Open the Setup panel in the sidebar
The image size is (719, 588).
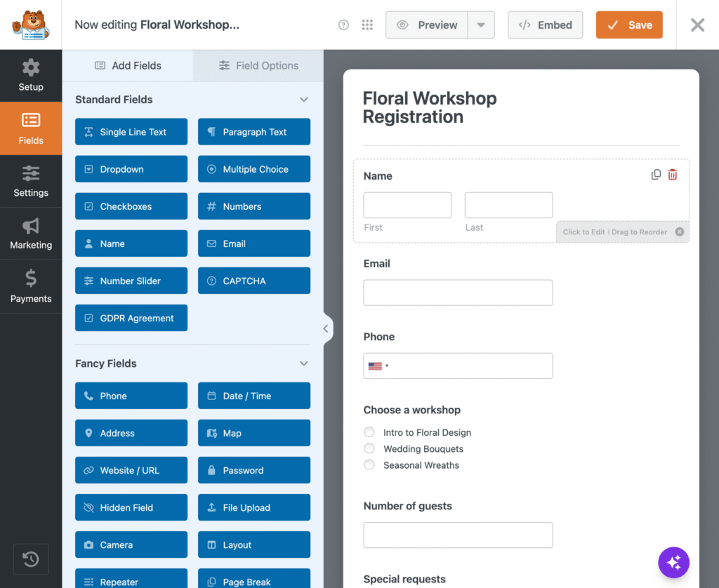click(x=31, y=76)
